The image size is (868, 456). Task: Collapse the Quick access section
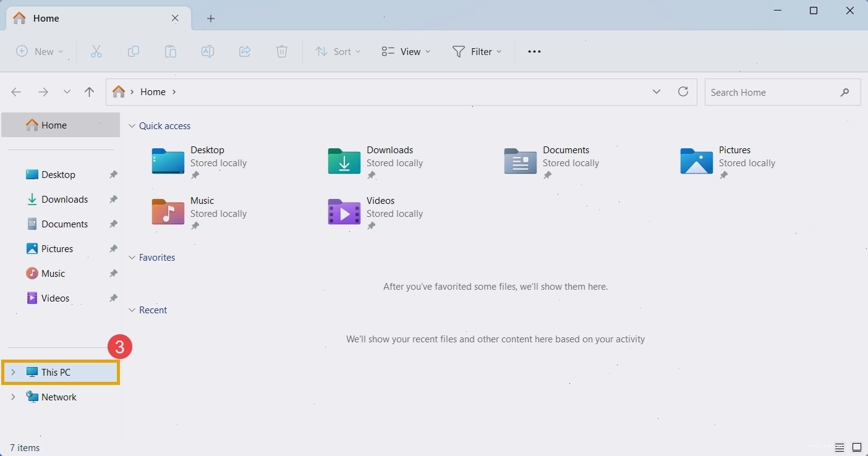click(132, 126)
